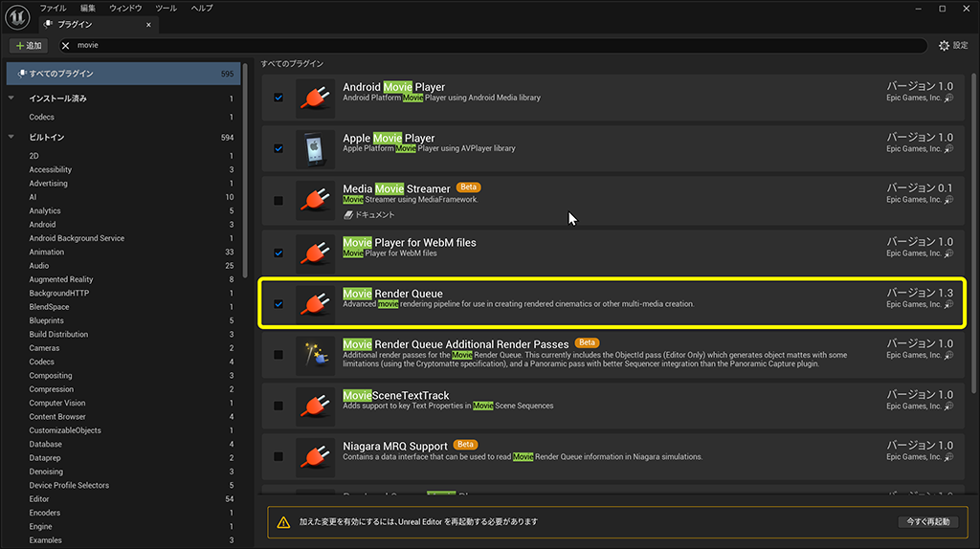Enable the Media Movie Streamer plugin checkbox
Viewport: 980px width, 549px height.
click(x=278, y=201)
